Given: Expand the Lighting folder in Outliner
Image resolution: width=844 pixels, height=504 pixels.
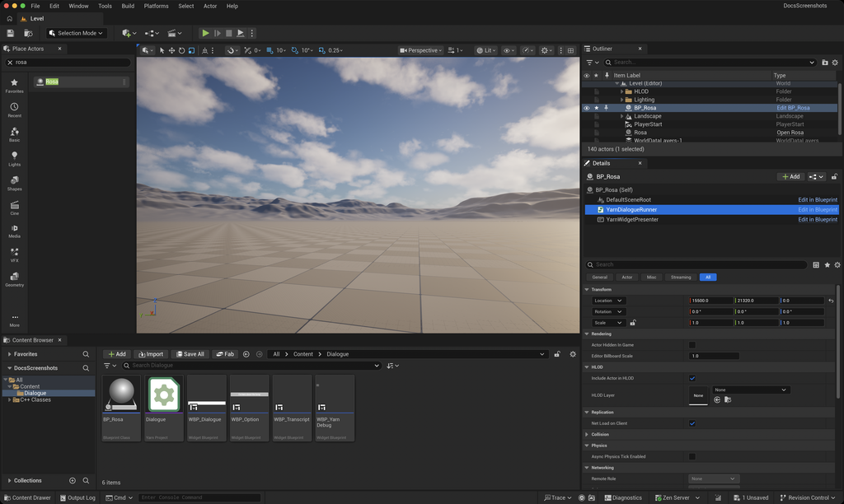Looking at the screenshot, I should pyautogui.click(x=621, y=100).
